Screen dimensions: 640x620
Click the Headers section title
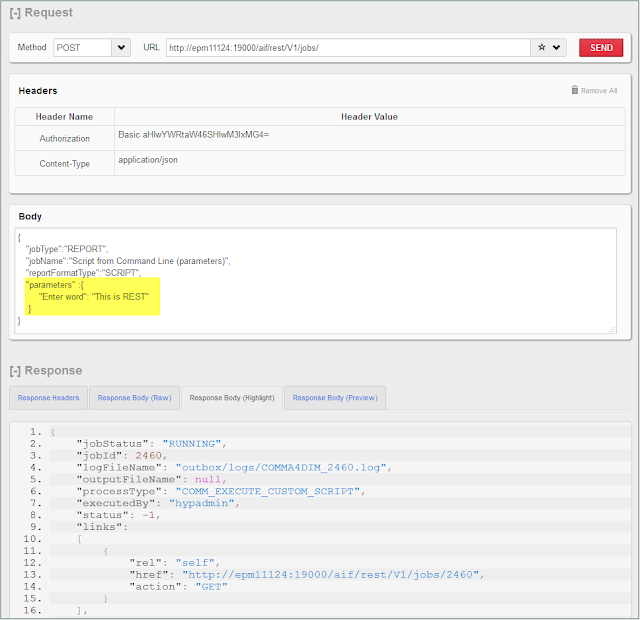click(38, 91)
